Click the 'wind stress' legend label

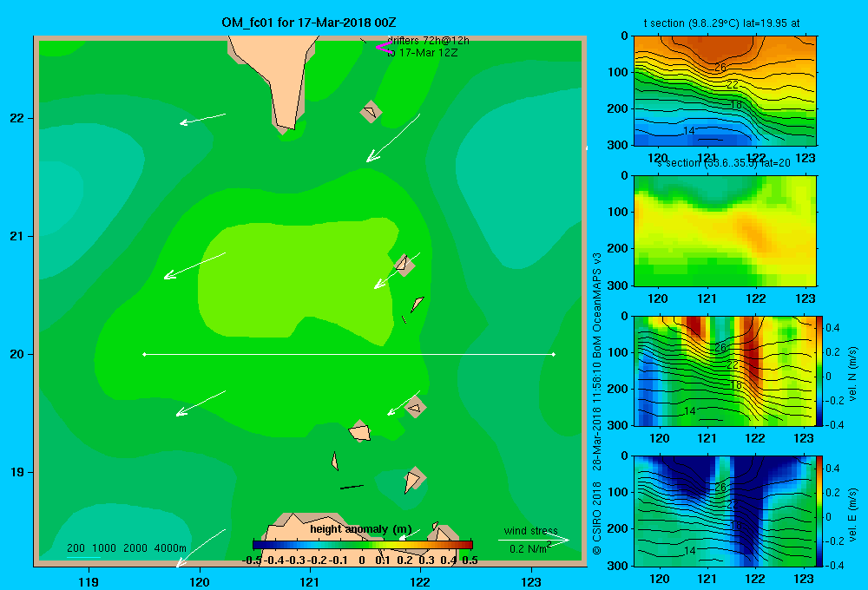pos(530,530)
